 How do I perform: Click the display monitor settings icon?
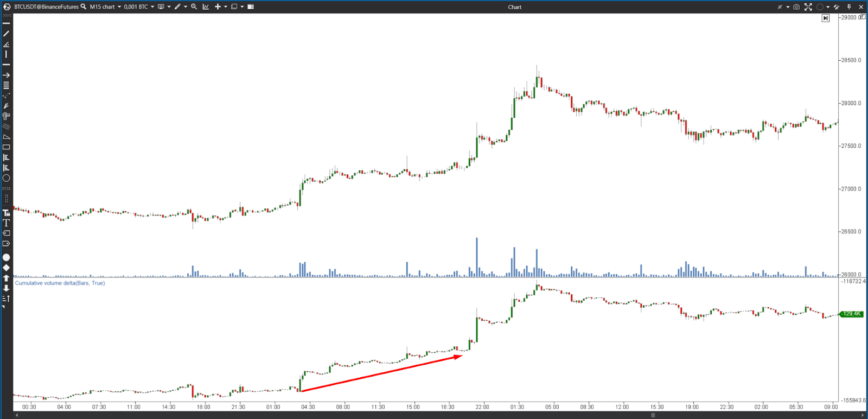(161, 7)
